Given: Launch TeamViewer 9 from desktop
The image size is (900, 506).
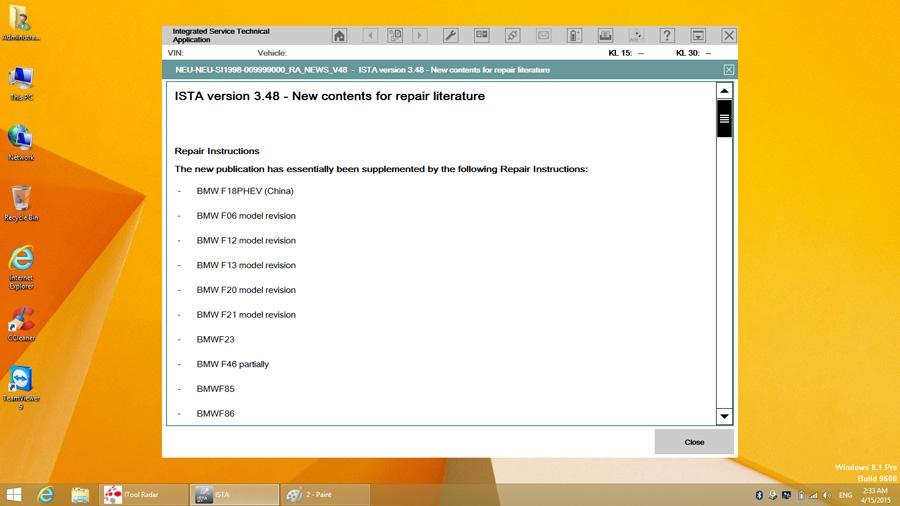Looking at the screenshot, I should [21, 387].
